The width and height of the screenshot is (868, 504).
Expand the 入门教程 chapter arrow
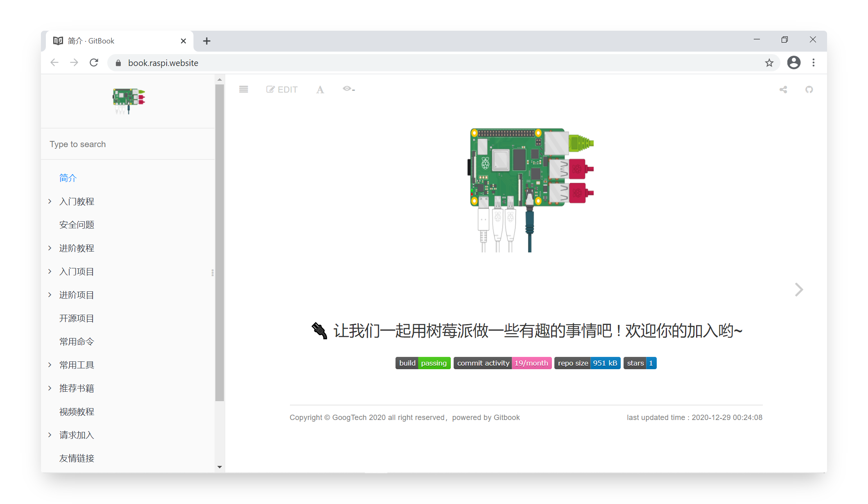pyautogui.click(x=50, y=201)
